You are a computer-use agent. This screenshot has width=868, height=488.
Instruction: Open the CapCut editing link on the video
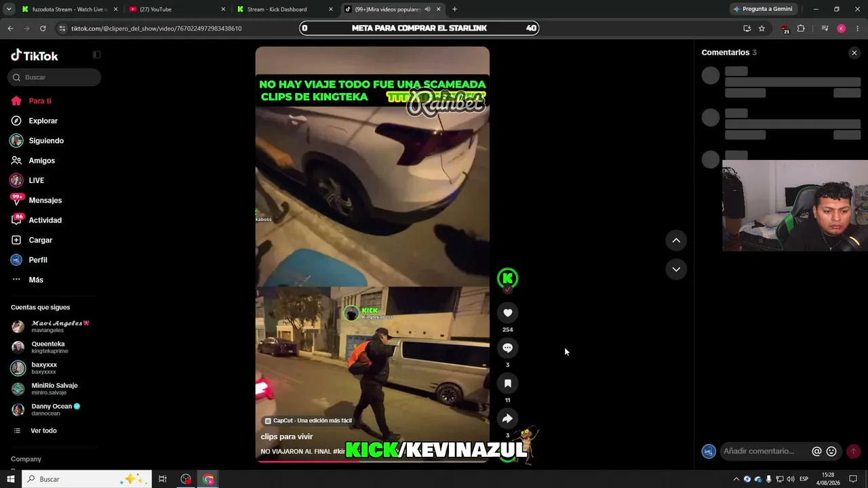pyautogui.click(x=308, y=421)
